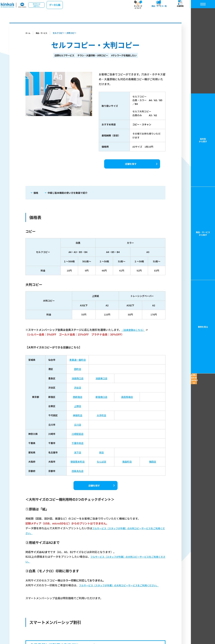The height and width of the screenshot is (644, 215).
Task: Click upper 店舗を探す button below spec table
Action: coord(132,164)
